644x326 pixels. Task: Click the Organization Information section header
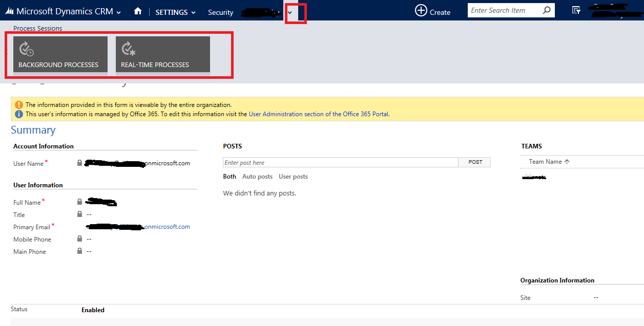click(557, 280)
